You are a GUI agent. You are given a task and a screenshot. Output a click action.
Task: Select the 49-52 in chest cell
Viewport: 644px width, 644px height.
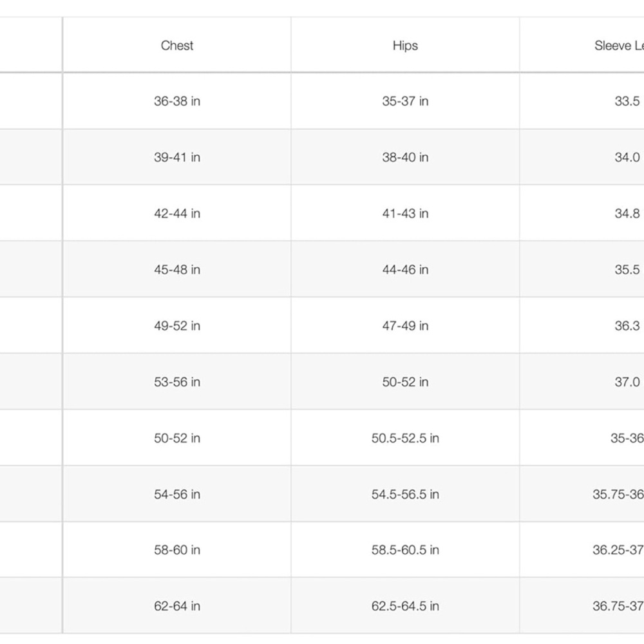(177, 326)
